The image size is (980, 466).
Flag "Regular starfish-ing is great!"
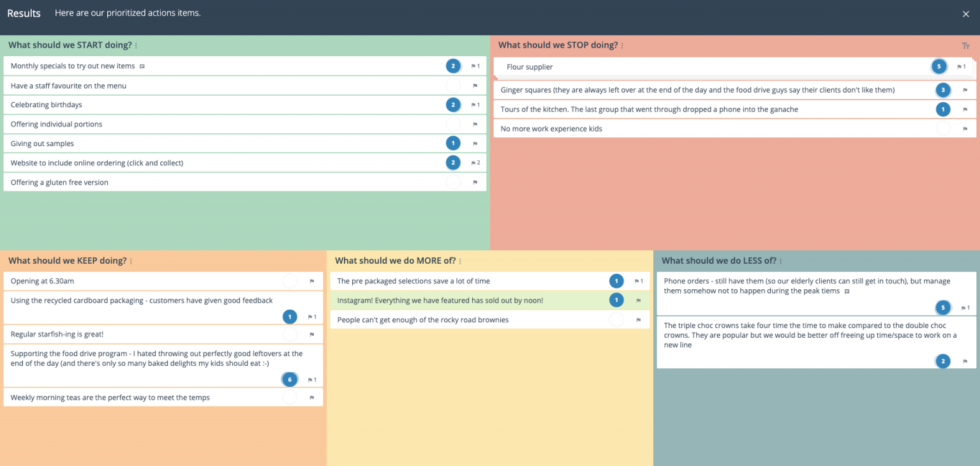[311, 334]
